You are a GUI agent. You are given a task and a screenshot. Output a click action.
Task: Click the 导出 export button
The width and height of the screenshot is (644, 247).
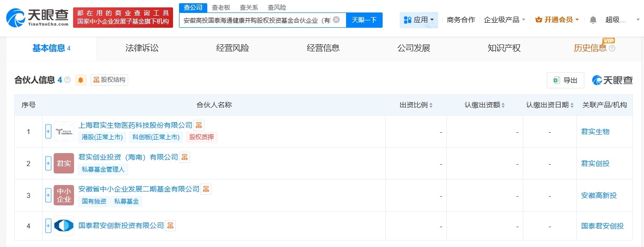pos(565,80)
